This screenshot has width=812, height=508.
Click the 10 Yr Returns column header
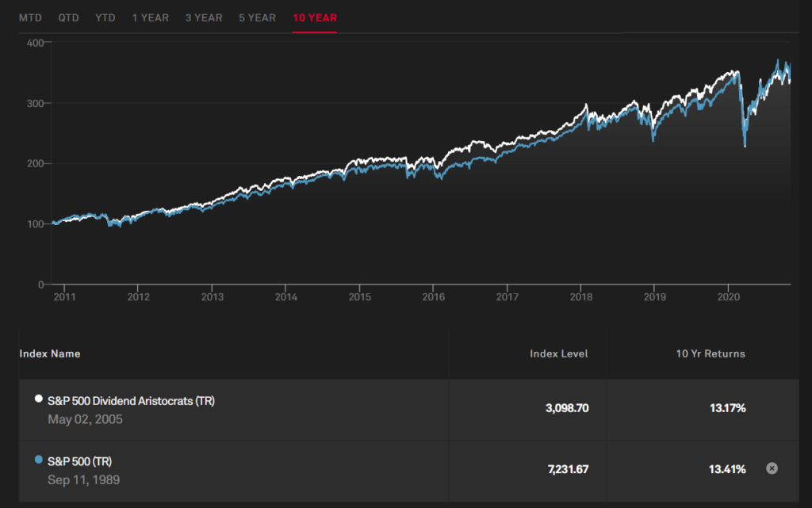[x=710, y=353]
